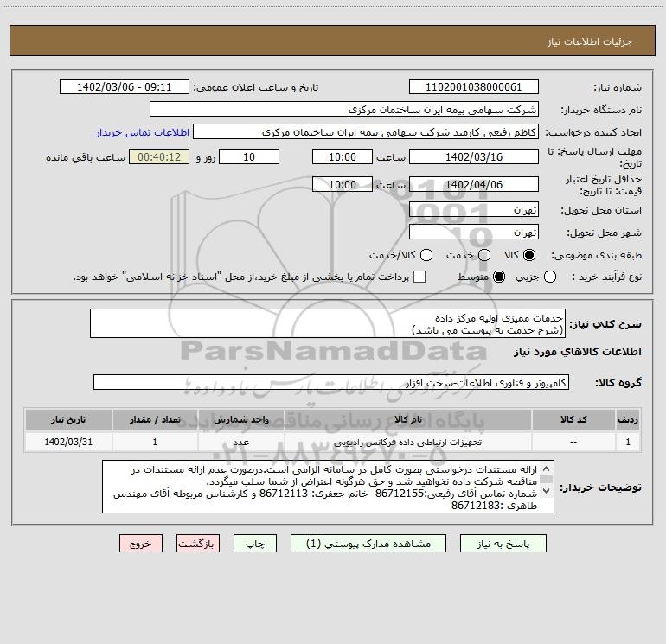Click the واحد شمارش column header
666x644 pixels.
(x=240, y=419)
